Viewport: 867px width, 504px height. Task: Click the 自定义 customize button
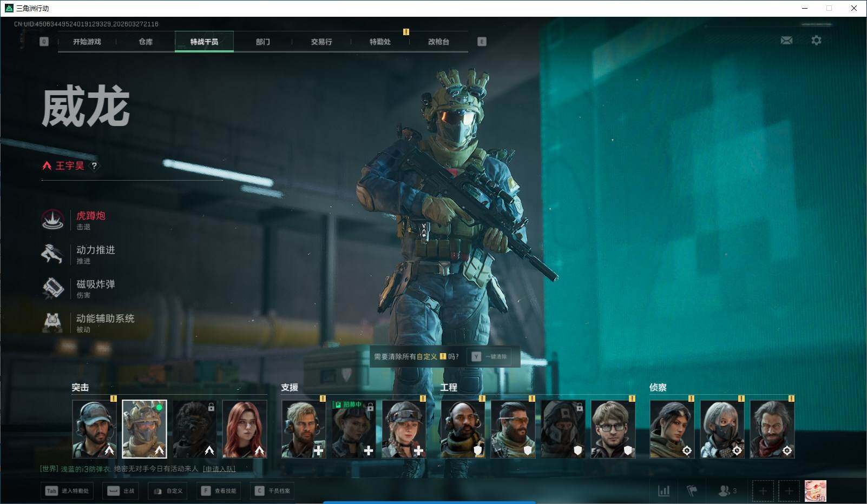(x=168, y=491)
